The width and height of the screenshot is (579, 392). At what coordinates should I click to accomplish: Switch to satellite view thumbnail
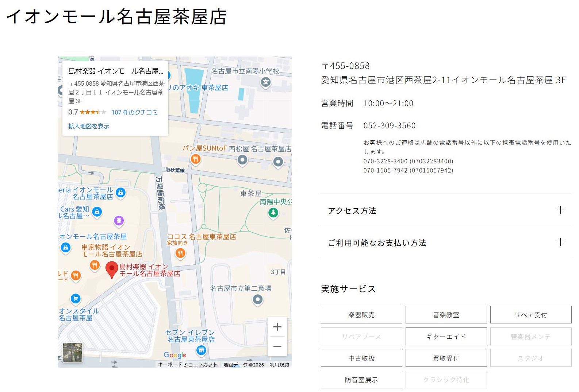73,352
